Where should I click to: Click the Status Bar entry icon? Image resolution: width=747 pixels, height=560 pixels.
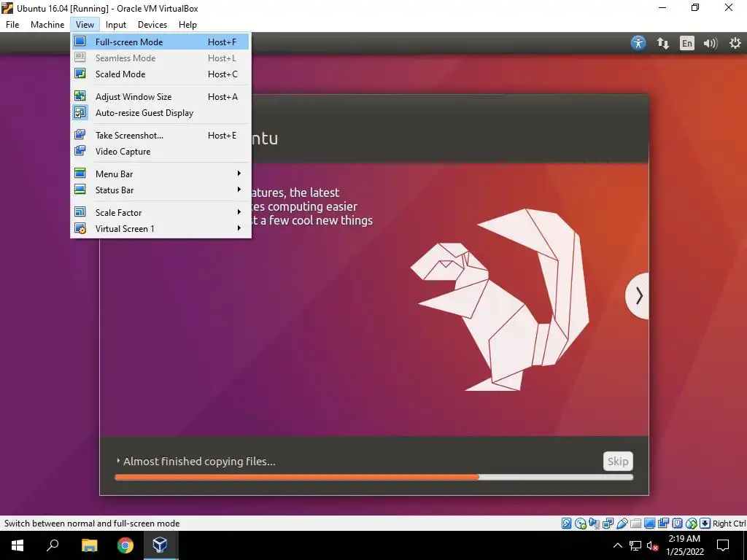80,190
